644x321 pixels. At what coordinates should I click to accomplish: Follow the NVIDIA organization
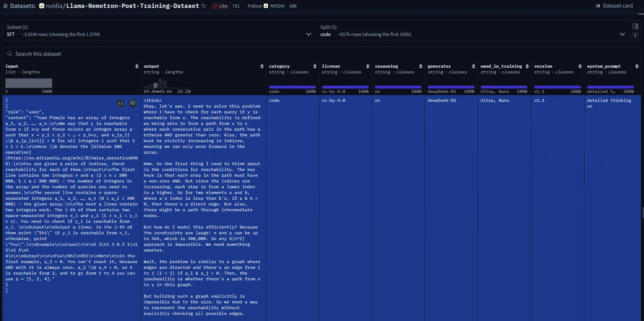pyautogui.click(x=266, y=6)
